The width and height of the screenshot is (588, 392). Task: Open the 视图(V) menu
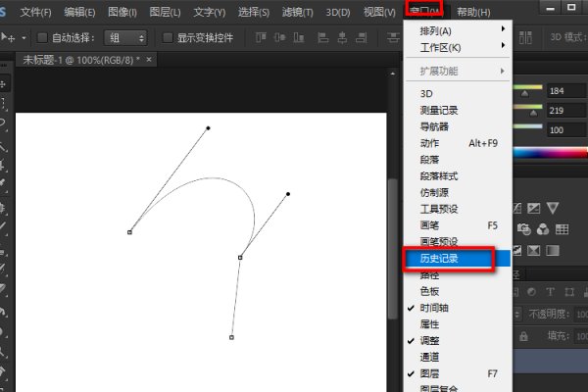pyautogui.click(x=379, y=13)
